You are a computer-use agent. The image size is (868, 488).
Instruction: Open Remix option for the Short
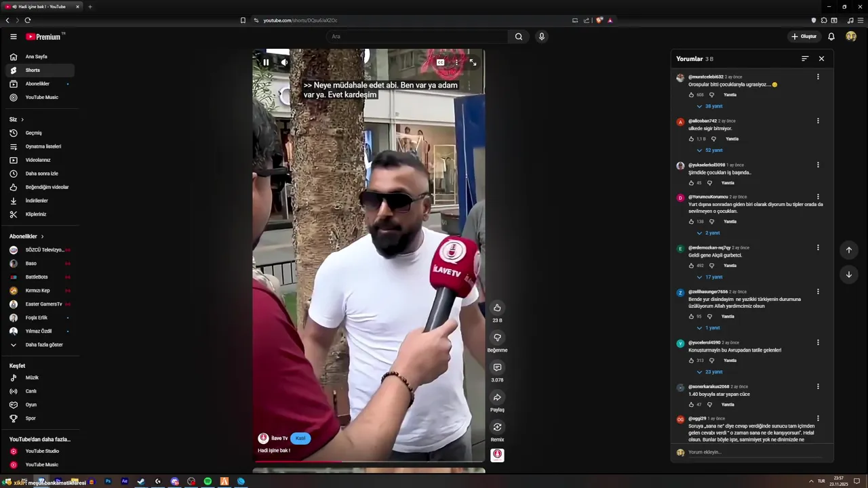pyautogui.click(x=497, y=427)
